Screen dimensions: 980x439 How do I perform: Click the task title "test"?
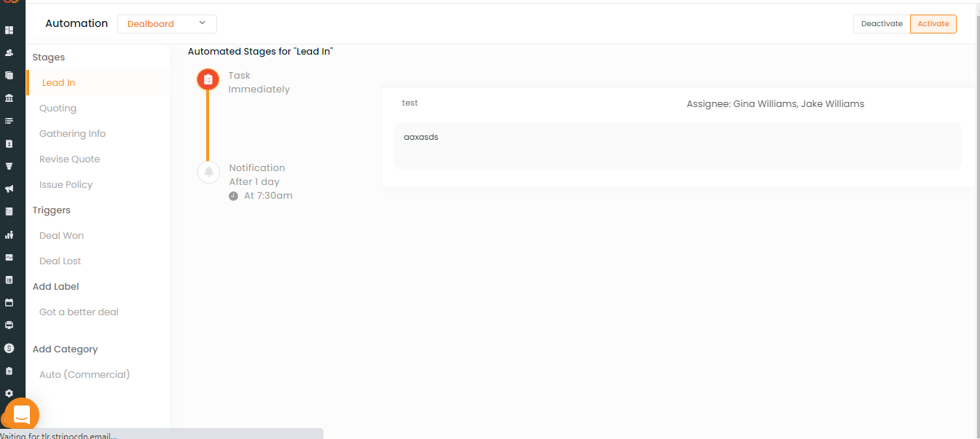[410, 103]
